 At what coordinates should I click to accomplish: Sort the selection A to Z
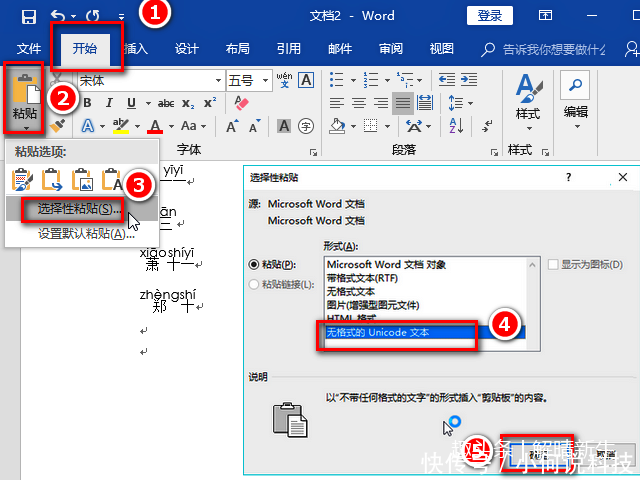tap(456, 126)
